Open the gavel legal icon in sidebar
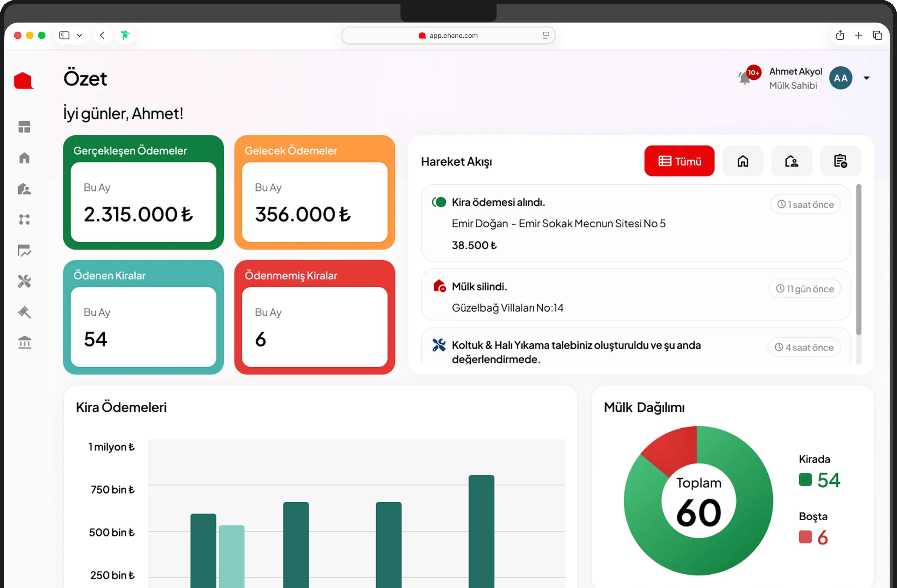The image size is (897, 588). click(24, 312)
